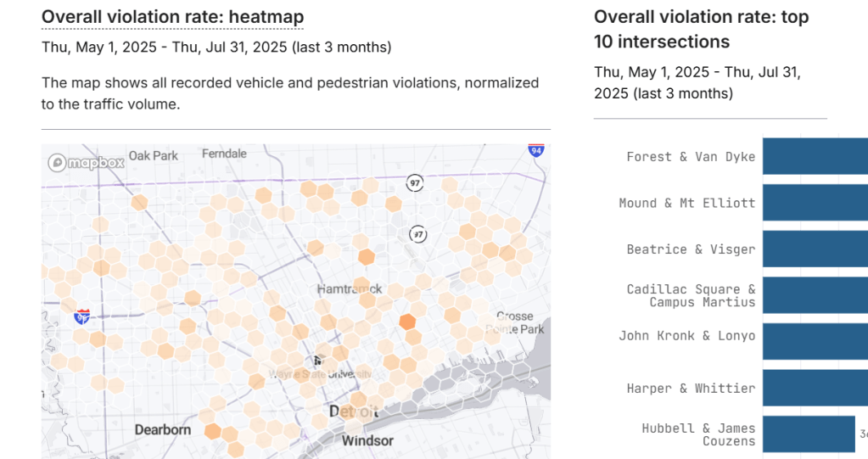Click the John Kronk & Lonyo label
Viewport: 868px width, 459px height.
tap(686, 336)
